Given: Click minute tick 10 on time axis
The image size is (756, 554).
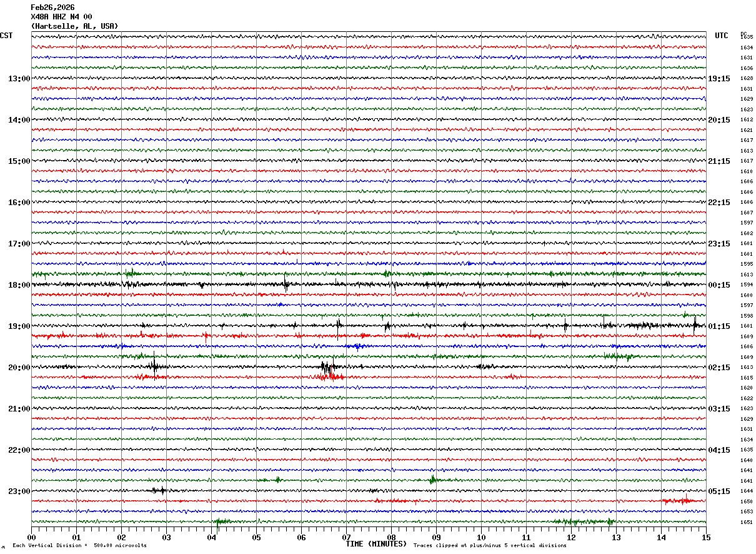Looking at the screenshot, I should [x=481, y=537].
